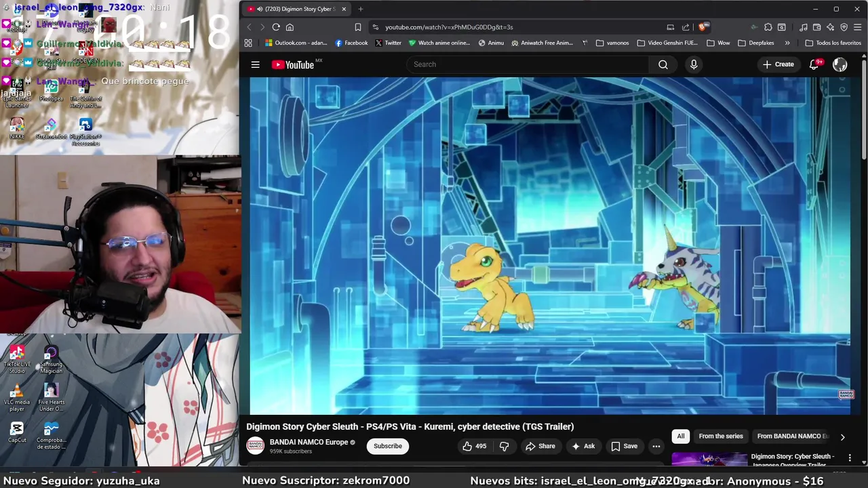Click the YouTube search input field
This screenshot has width=868, height=488.
point(529,64)
